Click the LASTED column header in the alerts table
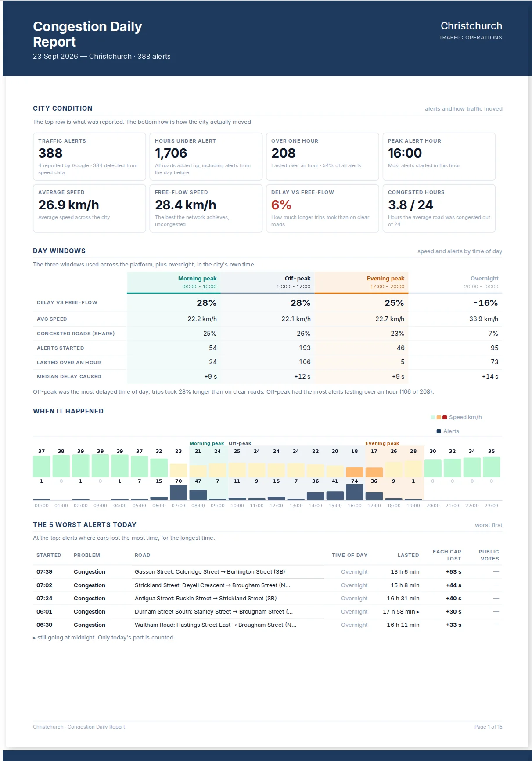Image resolution: width=532 pixels, height=761 pixels. [x=408, y=555]
